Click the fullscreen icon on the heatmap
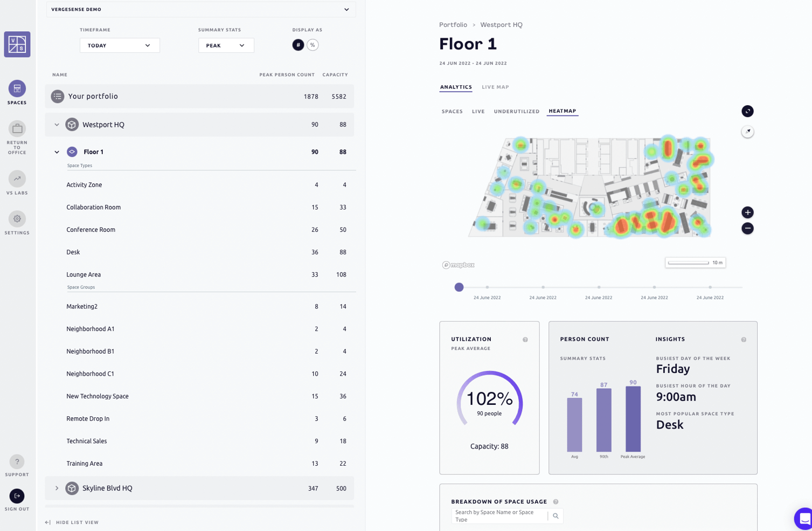The width and height of the screenshot is (812, 531). pos(747,111)
